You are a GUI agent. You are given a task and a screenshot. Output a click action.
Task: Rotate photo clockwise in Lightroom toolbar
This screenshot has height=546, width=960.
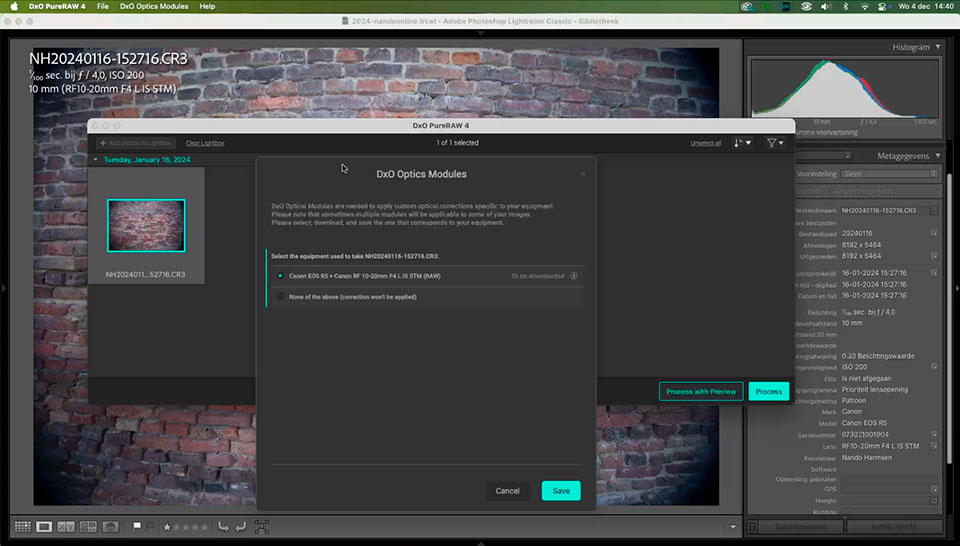point(241,526)
